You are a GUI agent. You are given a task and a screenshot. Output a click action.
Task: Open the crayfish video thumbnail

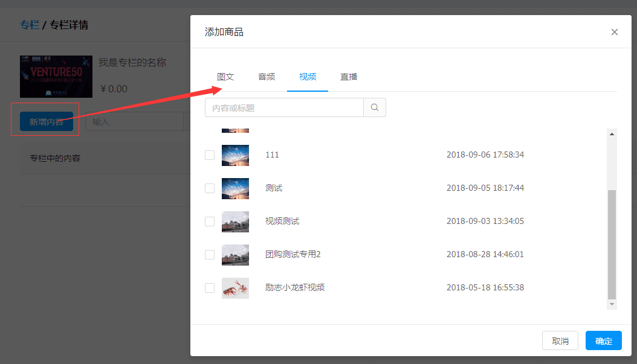[235, 288]
